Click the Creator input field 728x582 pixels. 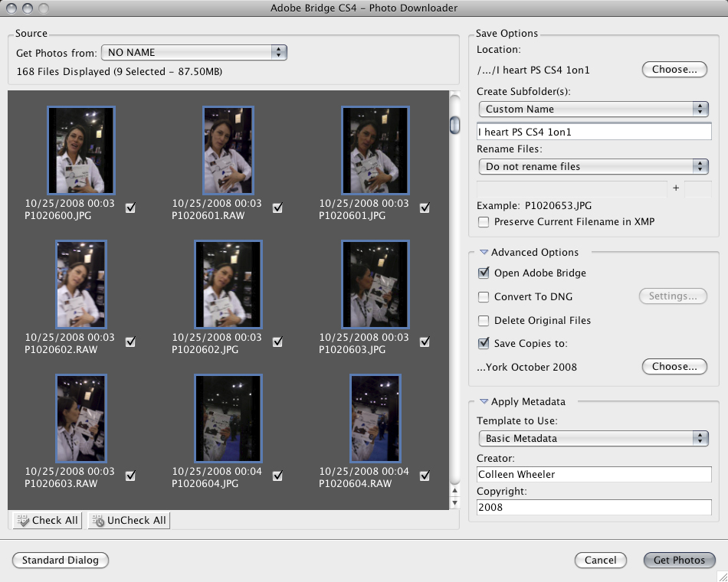(594, 474)
